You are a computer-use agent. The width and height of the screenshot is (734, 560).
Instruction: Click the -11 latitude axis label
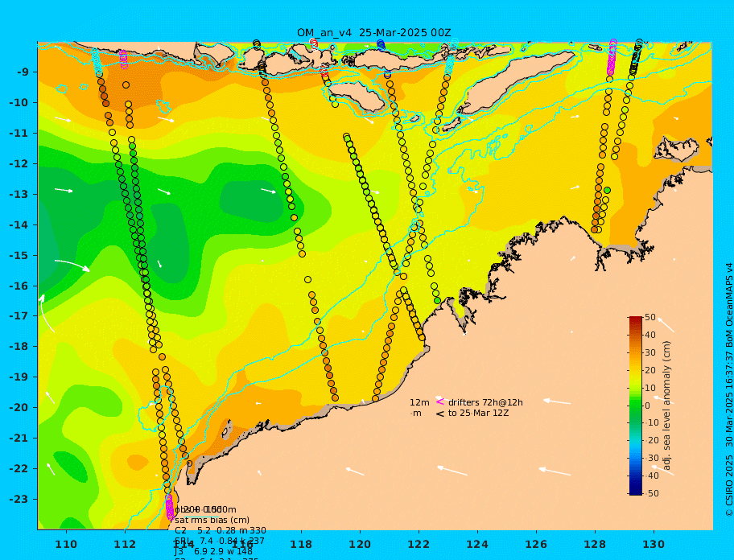tap(19, 134)
